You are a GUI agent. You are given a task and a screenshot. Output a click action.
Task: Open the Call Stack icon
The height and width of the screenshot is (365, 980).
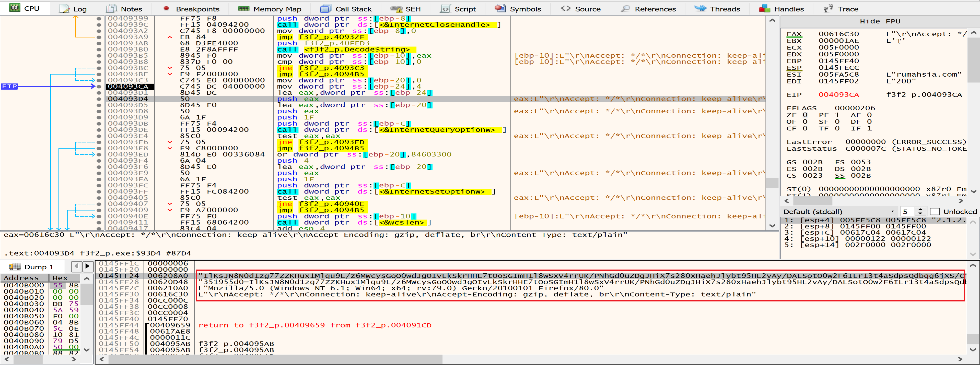(326, 8)
